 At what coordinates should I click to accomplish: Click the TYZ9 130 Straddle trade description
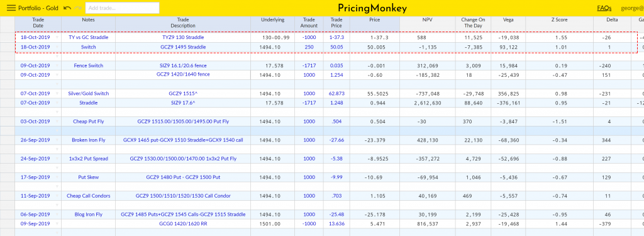point(183,37)
